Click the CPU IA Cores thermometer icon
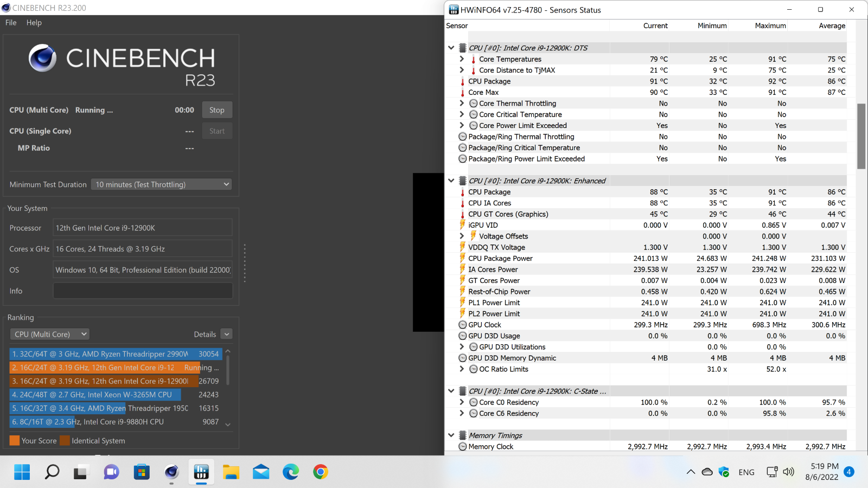The height and width of the screenshot is (488, 868). tap(463, 203)
